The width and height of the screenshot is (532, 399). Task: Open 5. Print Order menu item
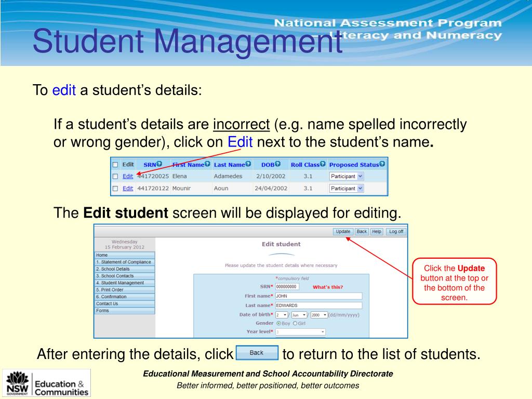point(125,290)
